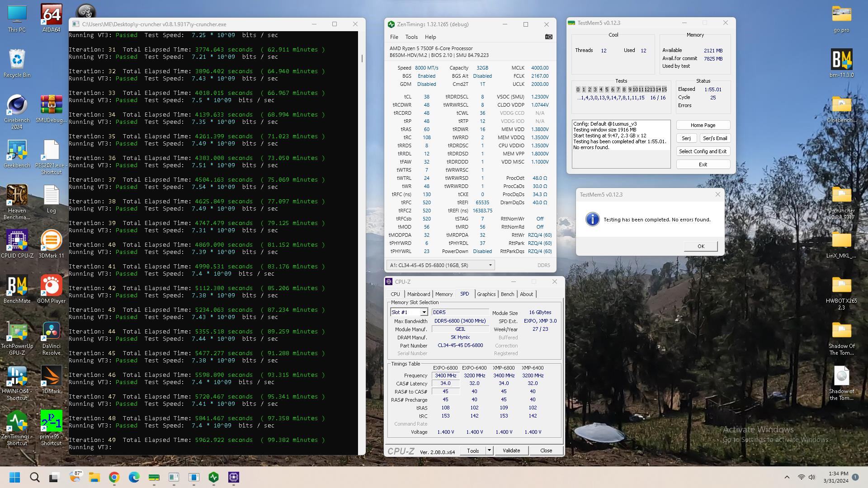Open the taskbar clock showing 1:34 PM
Screen dimensions: 868x488
[835, 477]
